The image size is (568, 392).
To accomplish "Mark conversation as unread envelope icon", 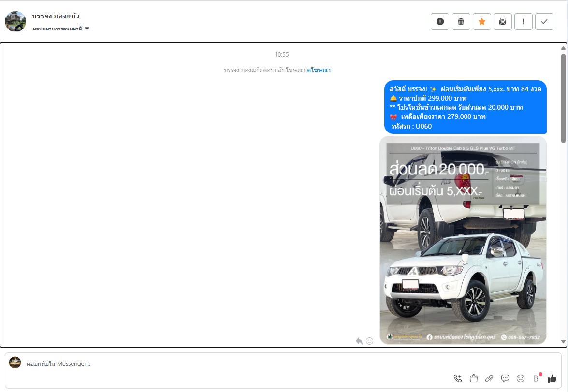I will coord(502,22).
